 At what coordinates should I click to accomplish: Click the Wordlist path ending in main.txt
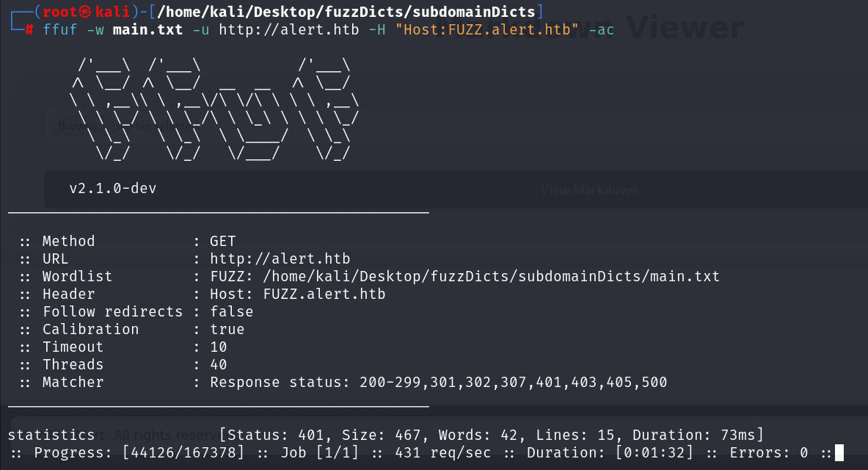tap(492, 277)
